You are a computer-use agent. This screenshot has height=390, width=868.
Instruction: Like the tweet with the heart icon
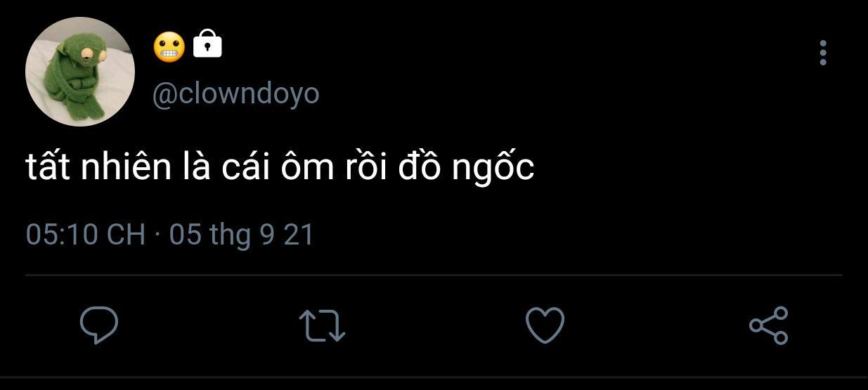pyautogui.click(x=545, y=325)
